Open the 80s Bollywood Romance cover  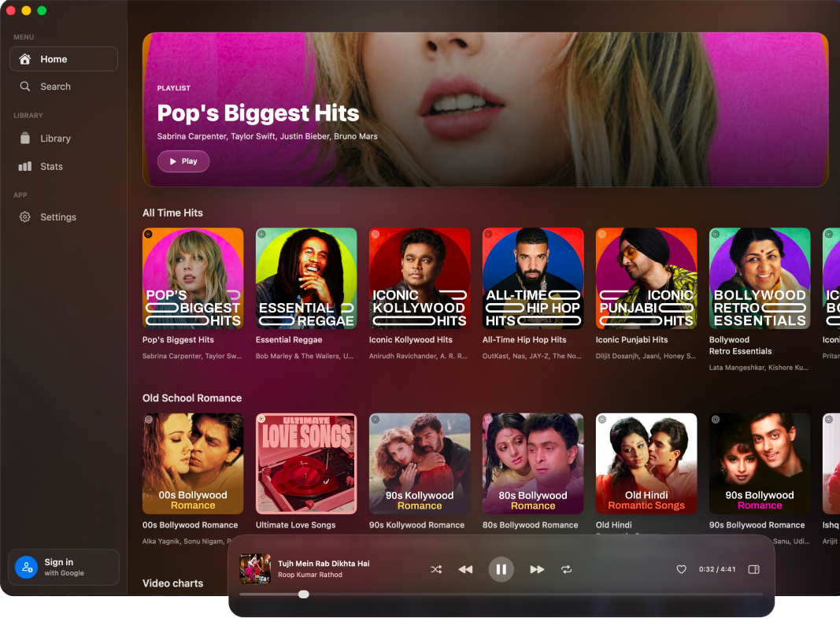coord(533,464)
